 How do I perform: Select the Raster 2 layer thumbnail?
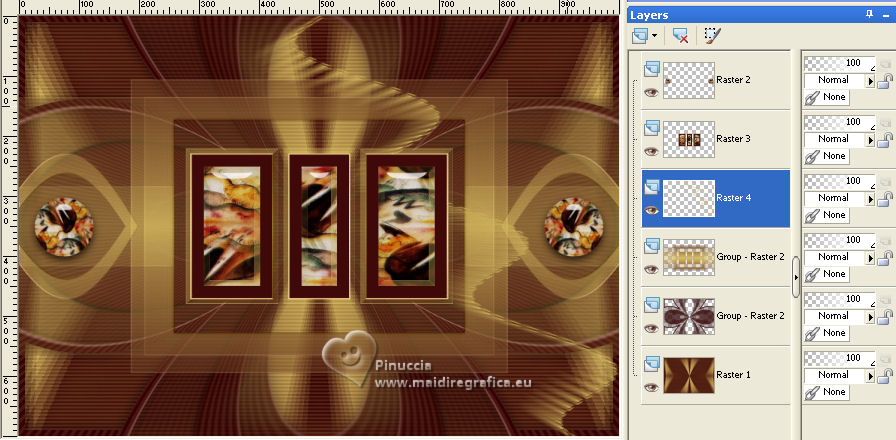coord(689,81)
